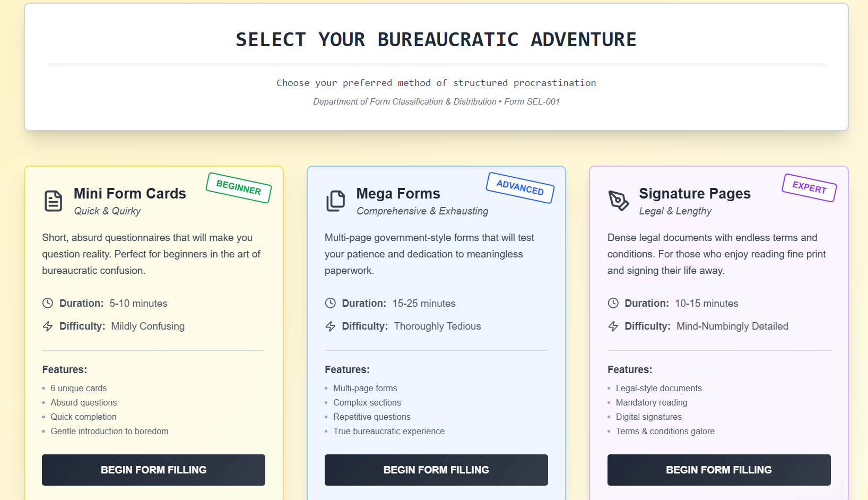Click the Mega Forms stacked pages icon

335,201
